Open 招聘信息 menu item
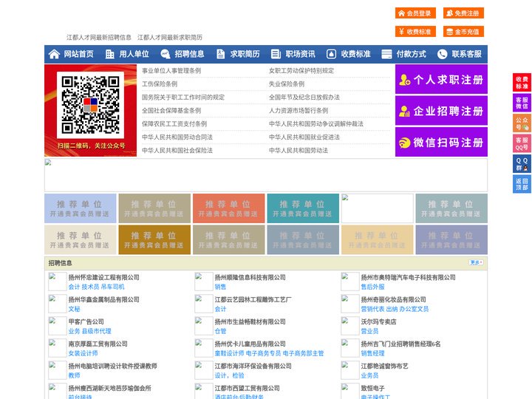 tap(189, 54)
